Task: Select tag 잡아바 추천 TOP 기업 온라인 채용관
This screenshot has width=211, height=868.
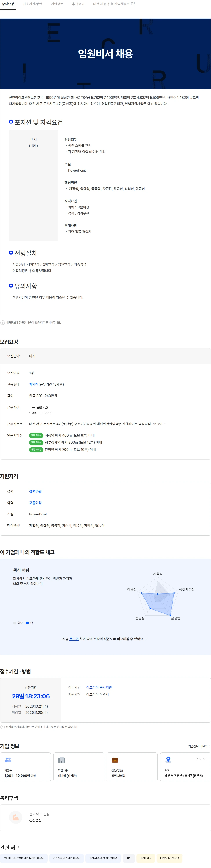Action: (24, 858)
